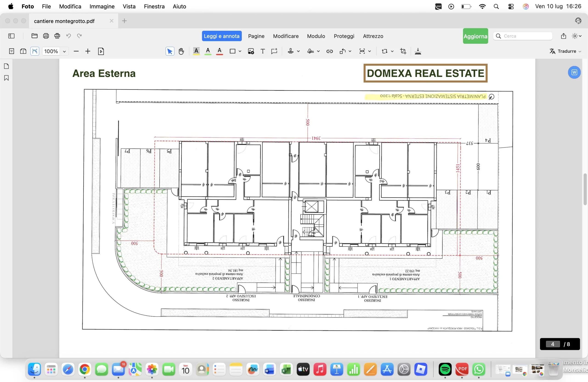Screen dimensions: 588x382
Task: Choose the yellow highlight text tool
Action: click(196, 51)
